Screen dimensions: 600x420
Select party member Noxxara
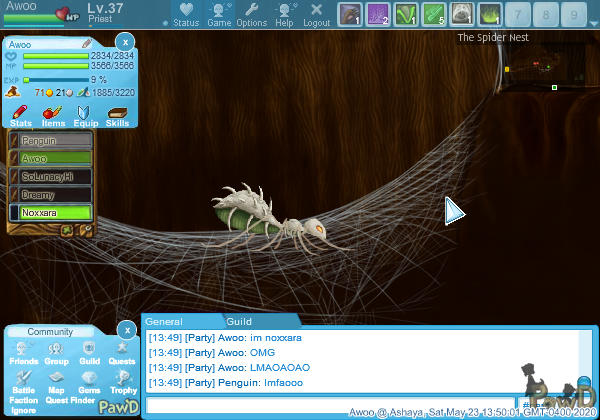[50, 212]
